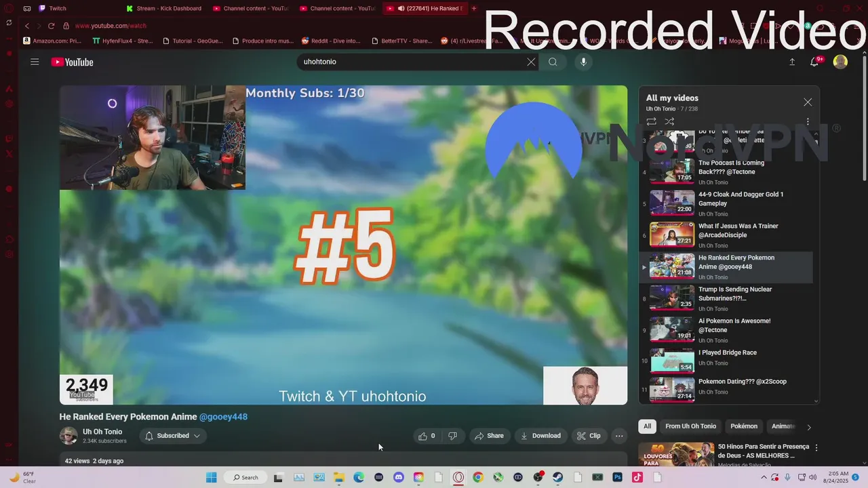Image resolution: width=868 pixels, height=488 pixels.
Task: Show hidden system tray icons chevron
Action: 765,477
